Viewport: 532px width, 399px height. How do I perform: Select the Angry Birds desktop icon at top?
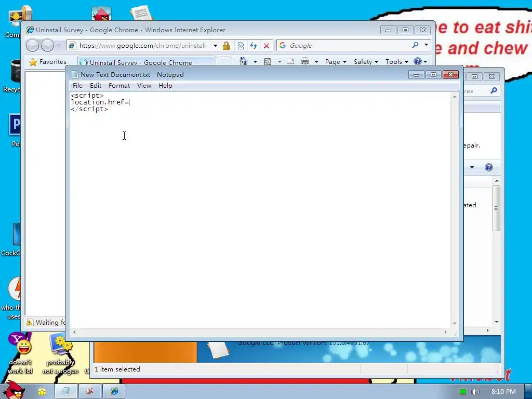click(101, 14)
